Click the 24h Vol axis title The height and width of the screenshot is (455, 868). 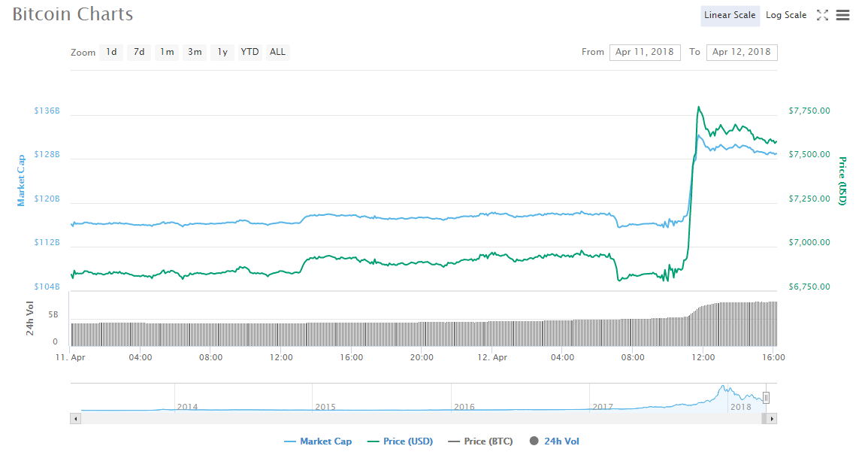tap(30, 319)
